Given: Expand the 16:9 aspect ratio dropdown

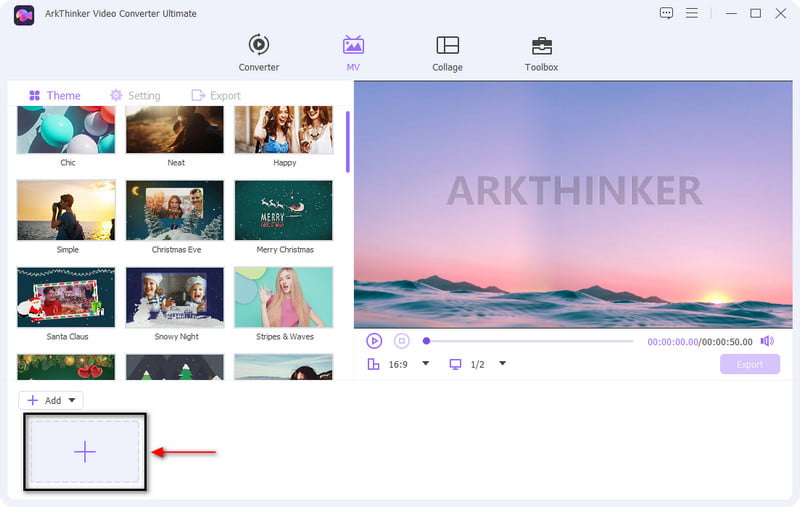Looking at the screenshot, I should click(x=426, y=364).
